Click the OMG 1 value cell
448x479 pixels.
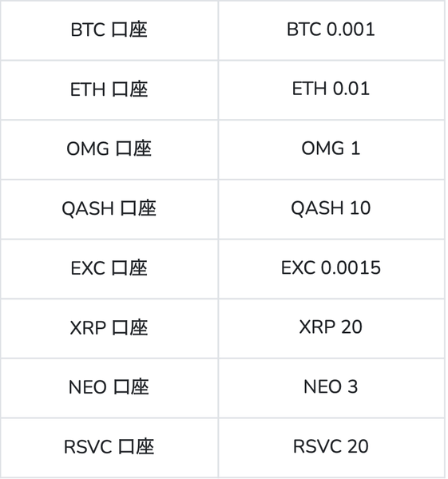pos(331,149)
